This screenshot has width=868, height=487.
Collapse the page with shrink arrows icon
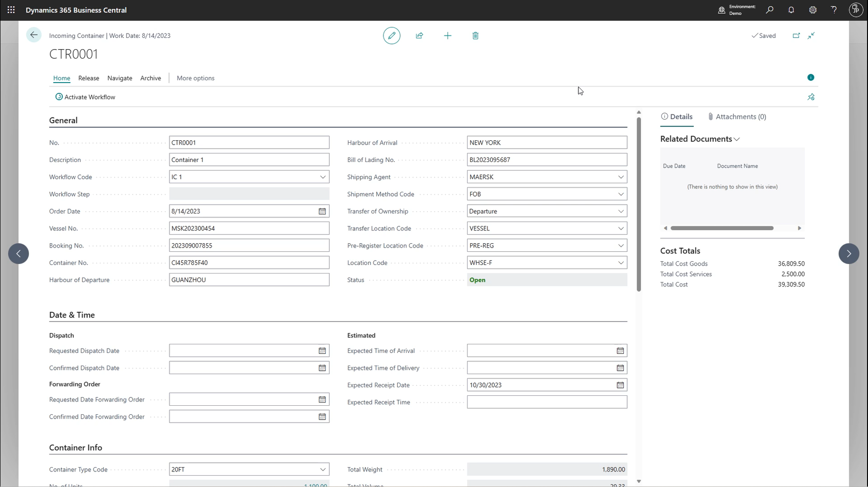(x=811, y=35)
